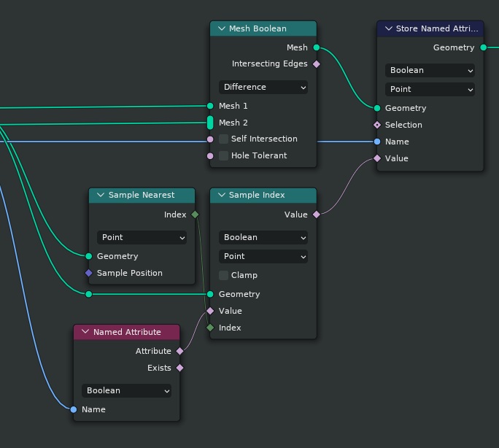
Task: Click the Mesh 2 multi-input socket
Action: 210,123
